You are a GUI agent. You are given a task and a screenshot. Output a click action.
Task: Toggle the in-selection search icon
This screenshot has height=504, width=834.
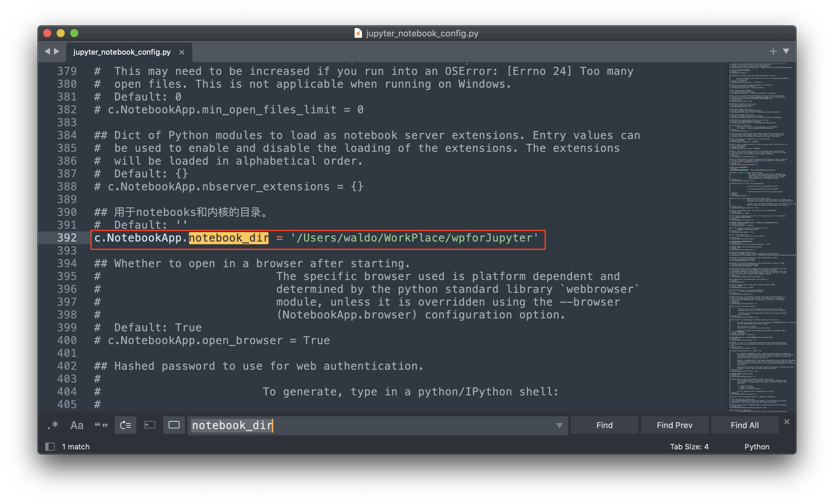pyautogui.click(x=149, y=425)
